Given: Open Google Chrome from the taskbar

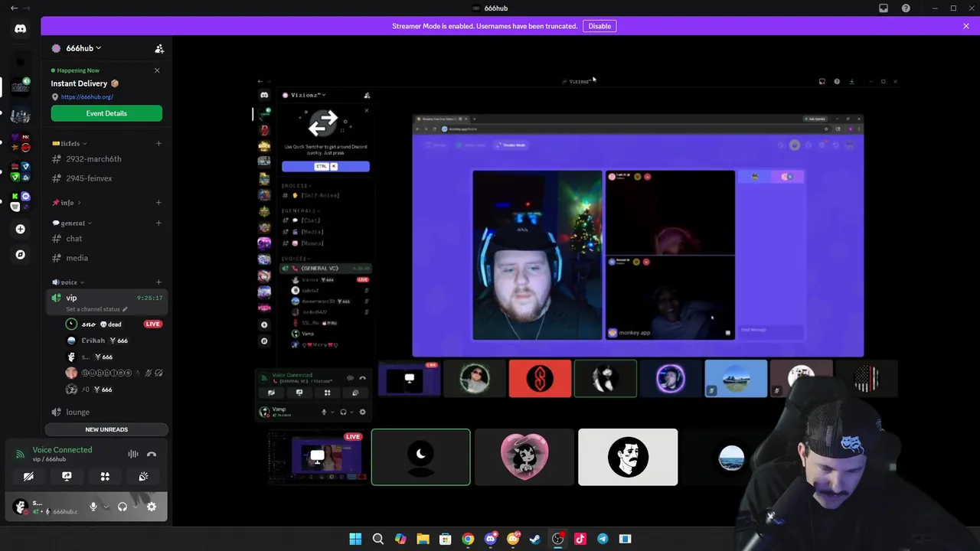Looking at the screenshot, I should pos(468,539).
